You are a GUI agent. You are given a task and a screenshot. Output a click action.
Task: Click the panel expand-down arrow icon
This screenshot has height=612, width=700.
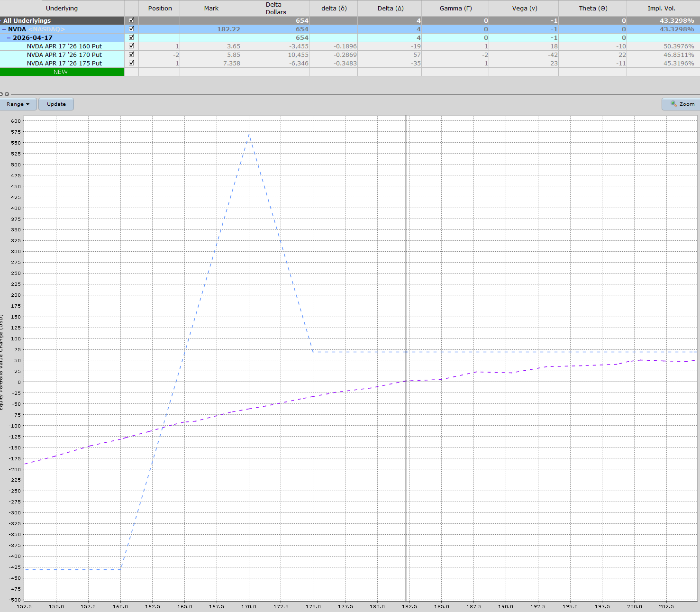pos(7,94)
